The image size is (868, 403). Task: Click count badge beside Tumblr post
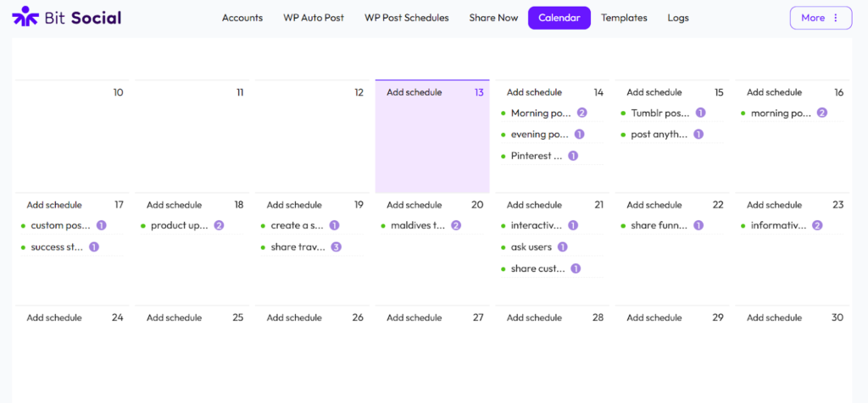700,113
